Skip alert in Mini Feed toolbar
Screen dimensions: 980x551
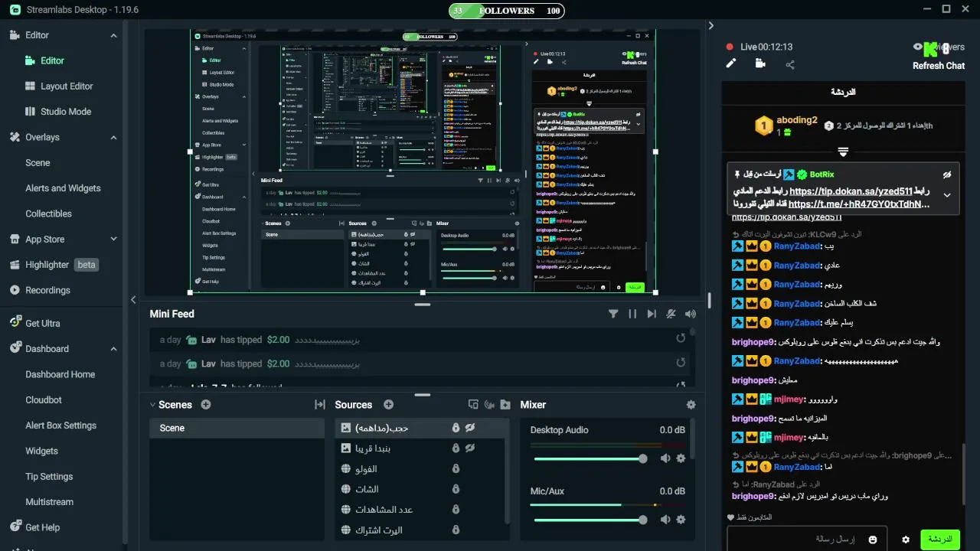point(652,314)
